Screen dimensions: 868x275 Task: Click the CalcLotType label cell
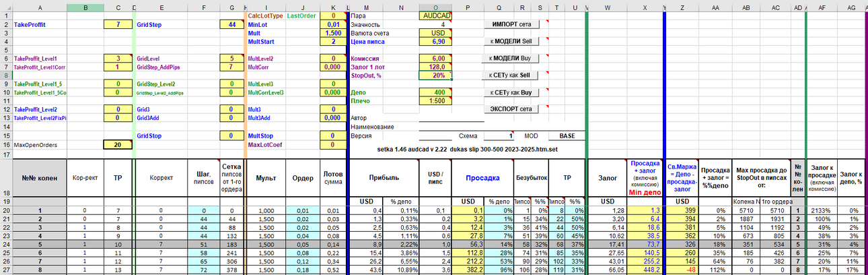(x=265, y=16)
